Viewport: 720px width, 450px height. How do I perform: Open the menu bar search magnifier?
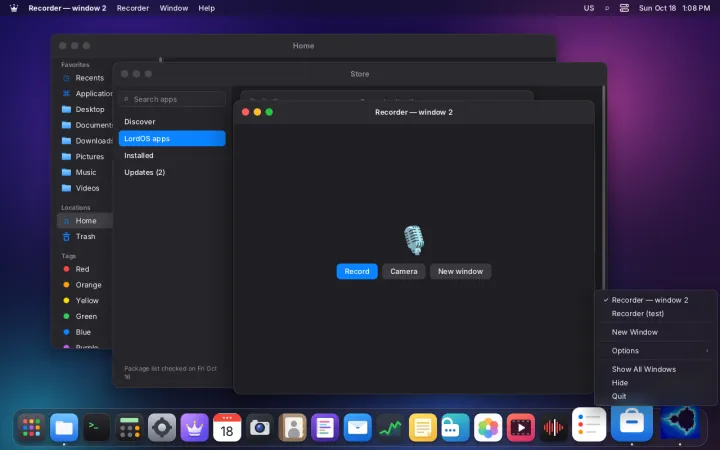(x=607, y=8)
